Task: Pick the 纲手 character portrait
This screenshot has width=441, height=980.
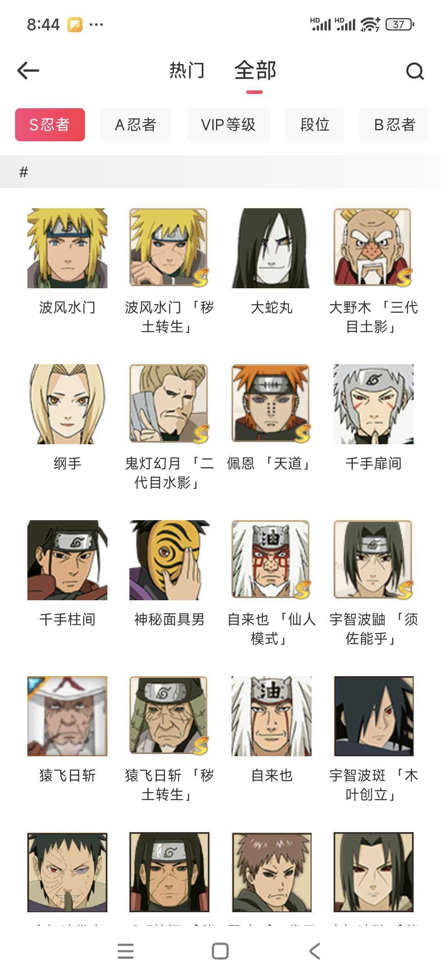Action: click(67, 404)
